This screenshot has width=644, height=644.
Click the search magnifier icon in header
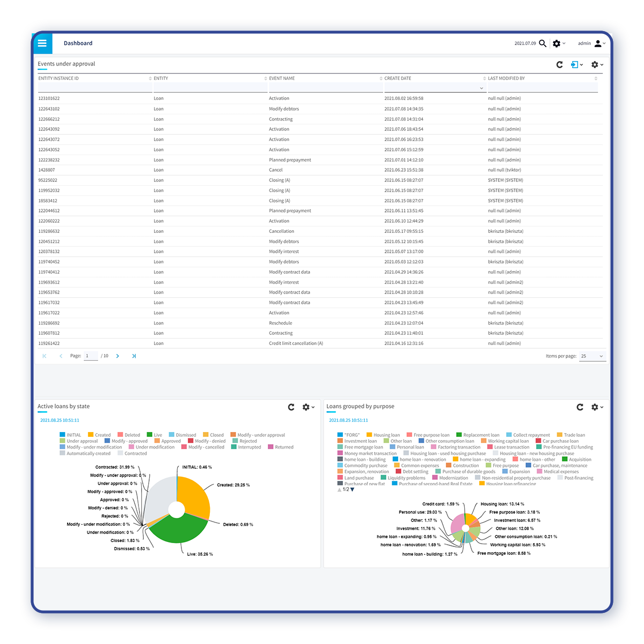(543, 43)
